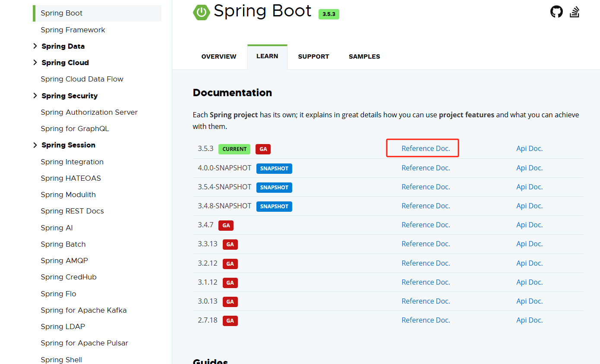Go to Spring for Apache Kafka
600x364 pixels.
(x=83, y=310)
